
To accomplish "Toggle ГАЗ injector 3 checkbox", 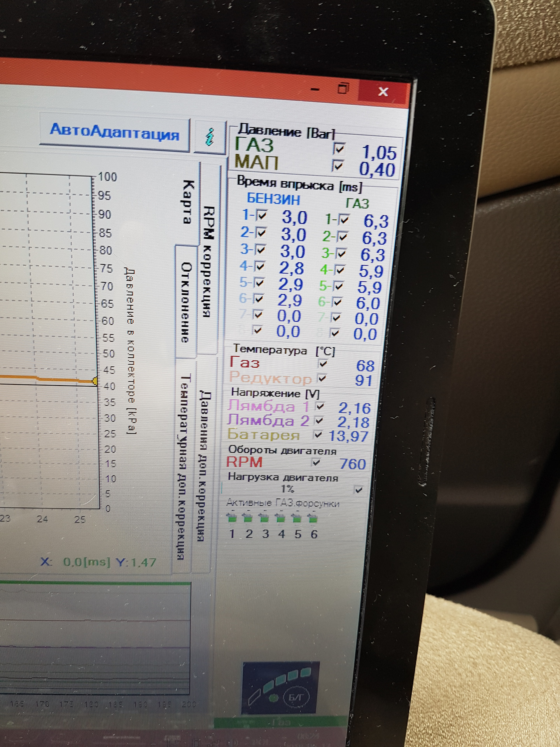I will click(341, 254).
